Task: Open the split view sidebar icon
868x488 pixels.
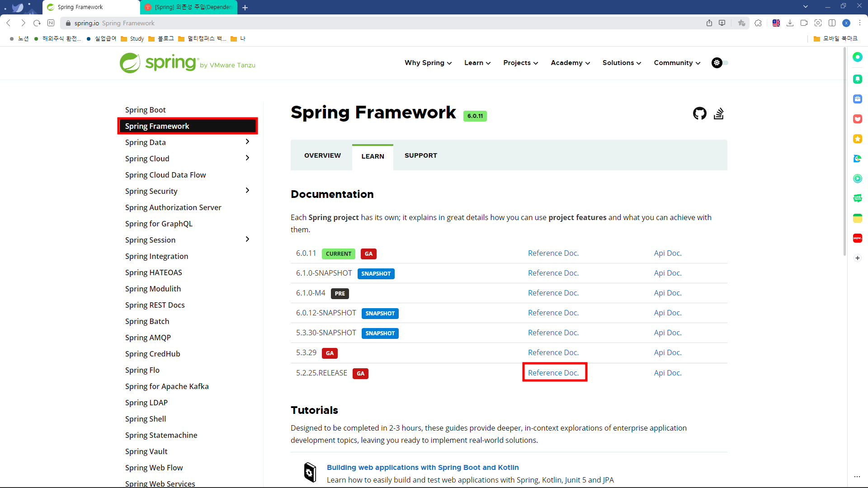Action: click(x=832, y=23)
